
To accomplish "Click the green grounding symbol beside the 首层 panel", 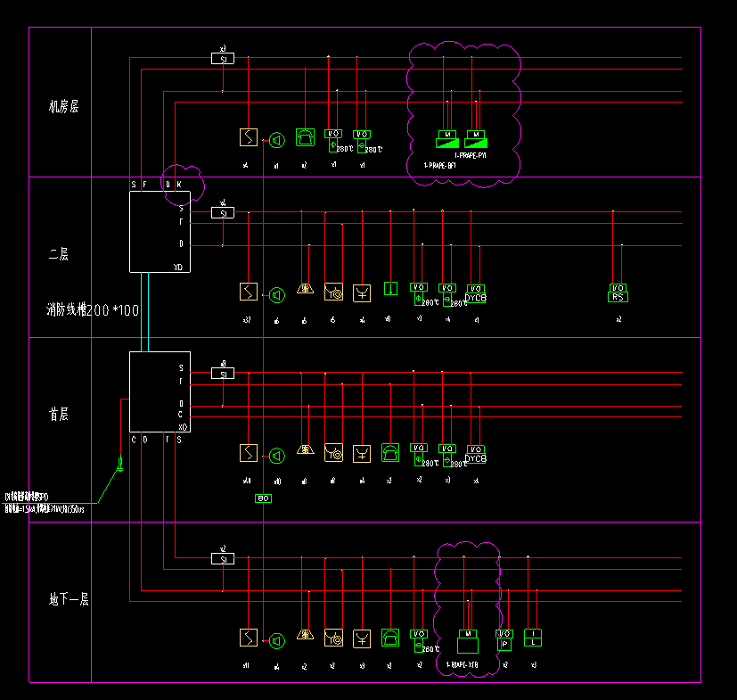I will pos(120,464).
